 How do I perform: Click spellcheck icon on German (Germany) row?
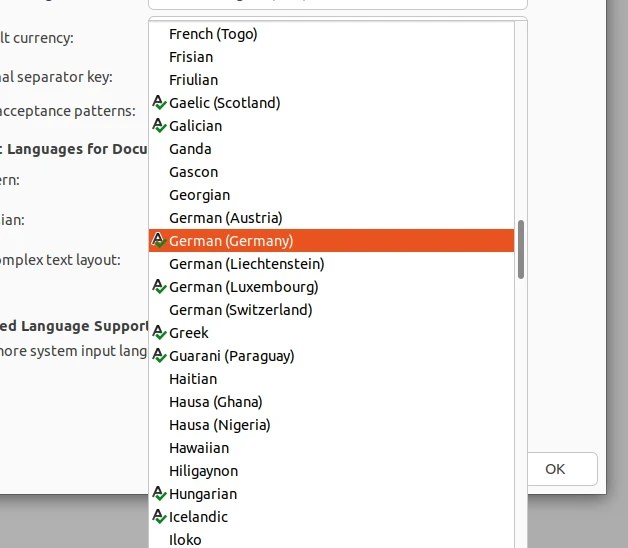coord(159,241)
